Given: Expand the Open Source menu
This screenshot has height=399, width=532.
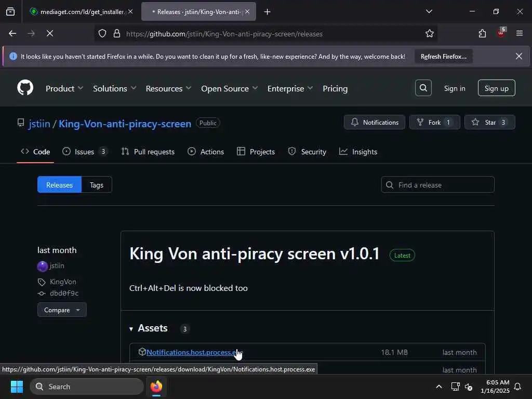Looking at the screenshot, I should click(x=229, y=88).
